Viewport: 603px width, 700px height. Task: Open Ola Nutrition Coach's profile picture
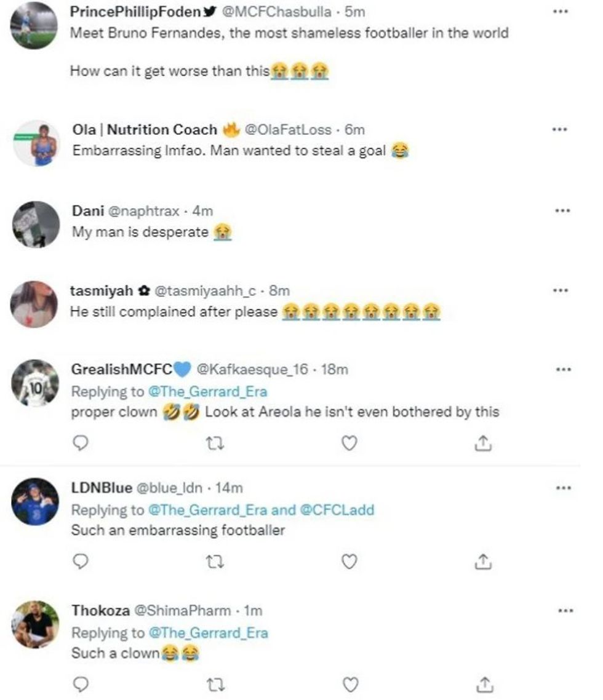tap(36, 143)
